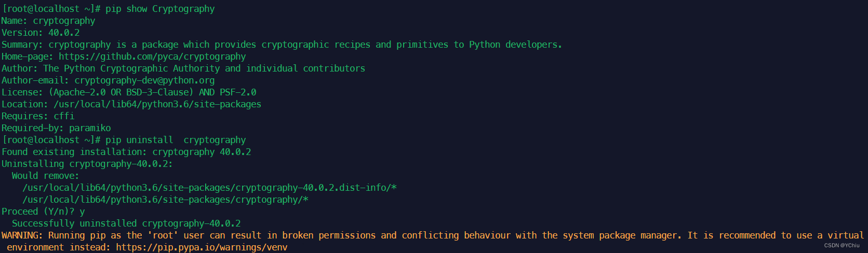Click the 'pip uninstall cryptography' command line
868x253 pixels.
point(176,140)
